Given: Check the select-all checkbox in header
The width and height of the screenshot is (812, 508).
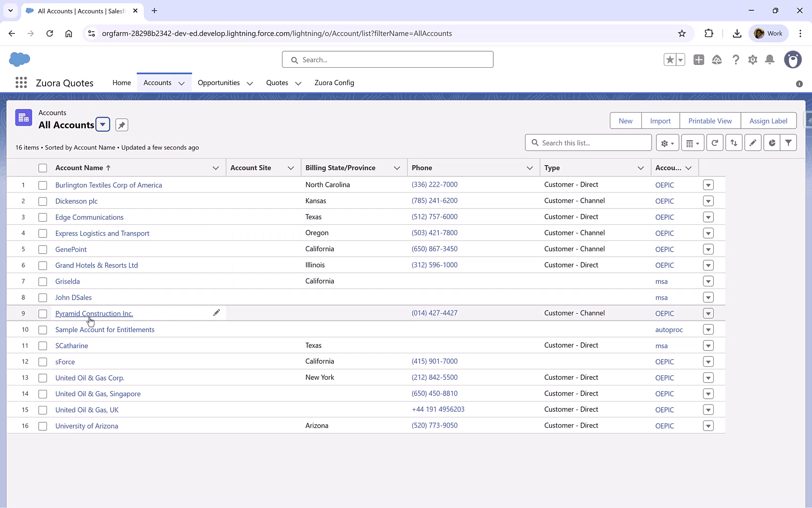Looking at the screenshot, I should tap(43, 167).
